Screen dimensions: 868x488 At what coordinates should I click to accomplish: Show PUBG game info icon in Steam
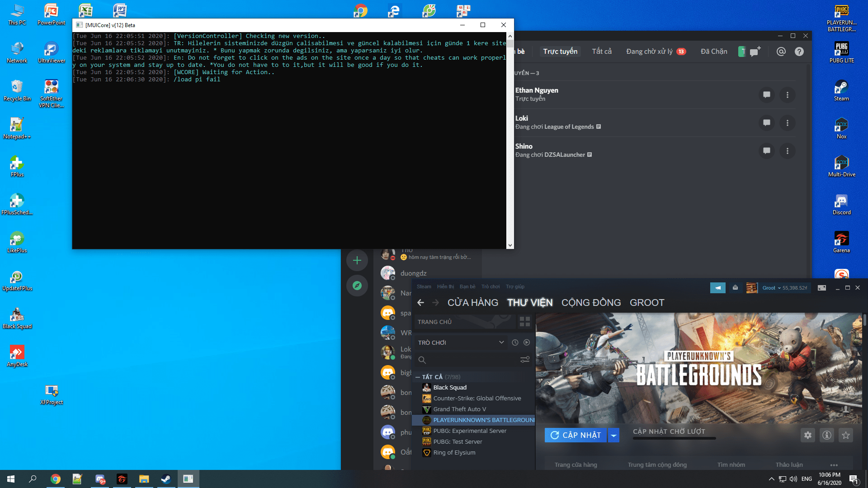827,435
